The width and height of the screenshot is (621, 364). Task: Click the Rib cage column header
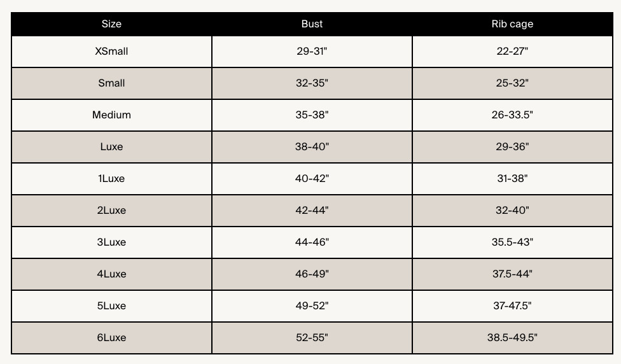point(512,24)
